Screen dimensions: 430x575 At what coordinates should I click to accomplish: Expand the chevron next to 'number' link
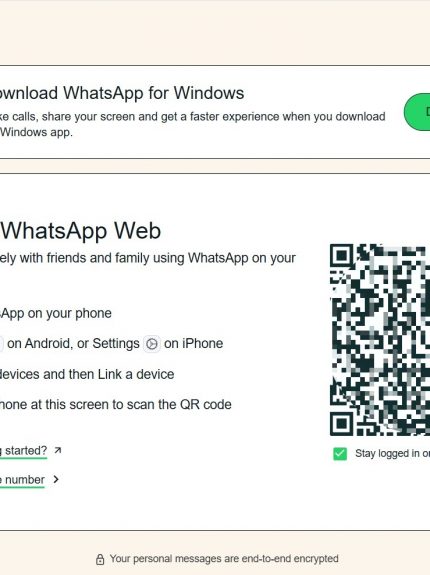[56, 479]
